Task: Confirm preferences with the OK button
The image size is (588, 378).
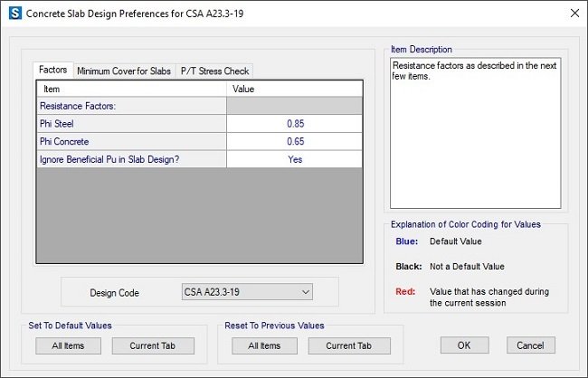Action: 465,345
